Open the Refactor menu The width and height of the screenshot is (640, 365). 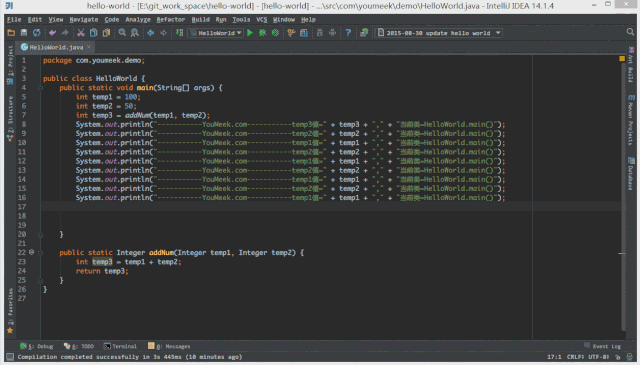[x=171, y=20]
